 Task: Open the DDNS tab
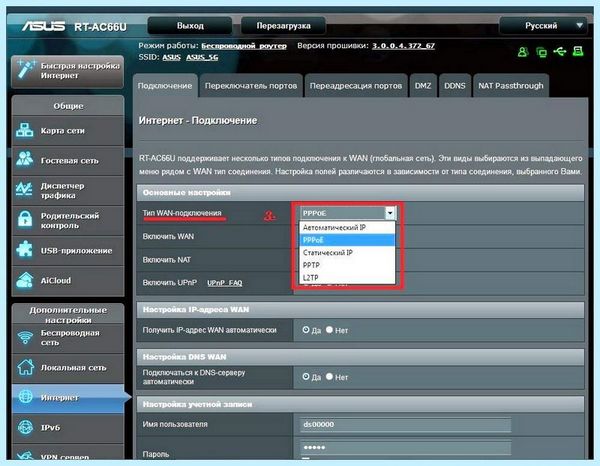(455, 86)
